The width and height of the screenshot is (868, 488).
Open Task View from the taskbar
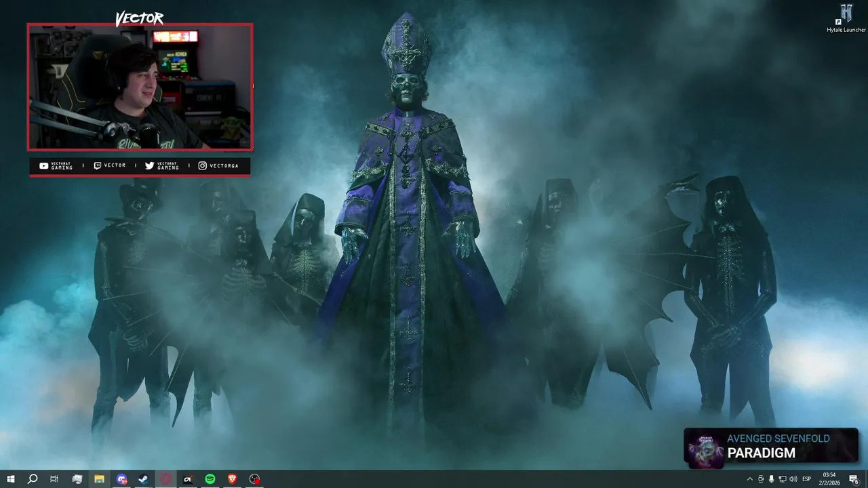click(54, 479)
